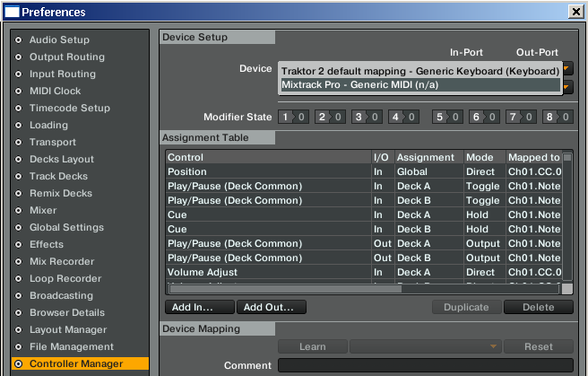
Task: Open Audio Setup preferences
Action: [x=59, y=39]
